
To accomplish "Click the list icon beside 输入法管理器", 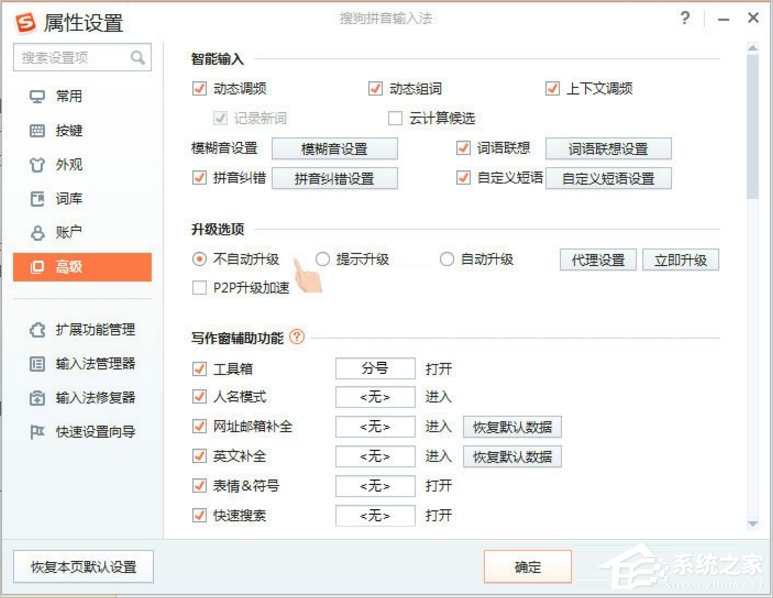I will [x=37, y=364].
